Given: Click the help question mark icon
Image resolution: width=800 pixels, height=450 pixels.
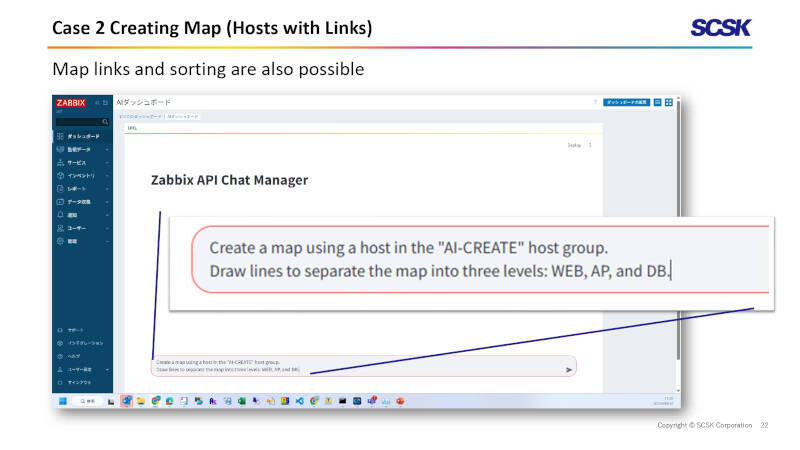Looking at the screenshot, I should [x=595, y=102].
